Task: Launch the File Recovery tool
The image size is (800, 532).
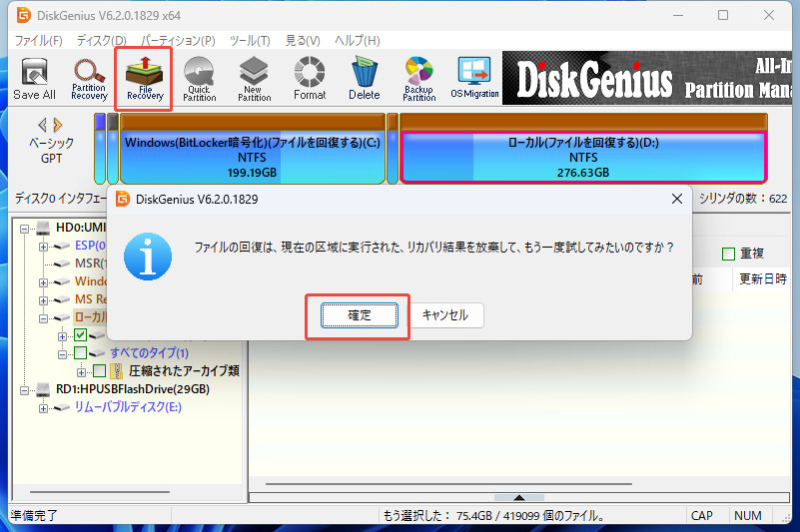Action: (145, 78)
